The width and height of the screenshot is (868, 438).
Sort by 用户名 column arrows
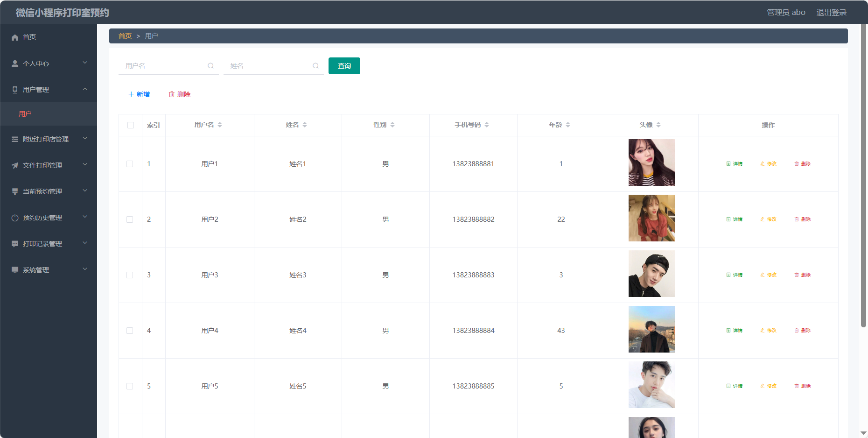tap(220, 125)
